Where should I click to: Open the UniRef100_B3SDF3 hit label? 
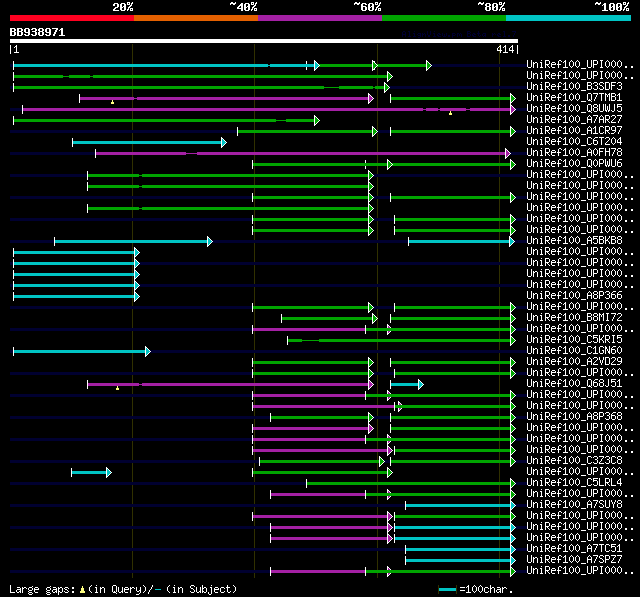(574, 87)
